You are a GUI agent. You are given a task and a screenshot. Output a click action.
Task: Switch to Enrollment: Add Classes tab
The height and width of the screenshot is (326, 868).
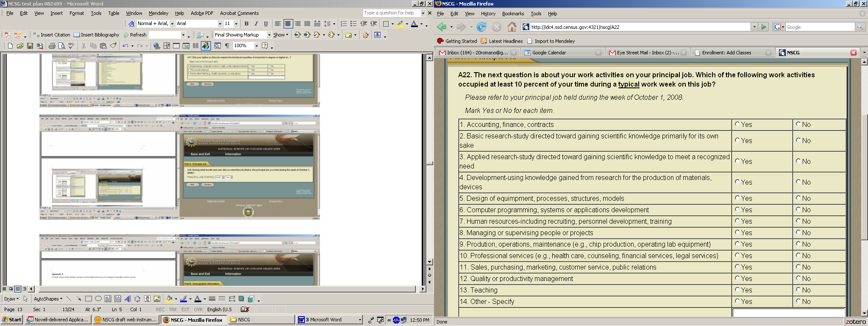[x=732, y=53]
